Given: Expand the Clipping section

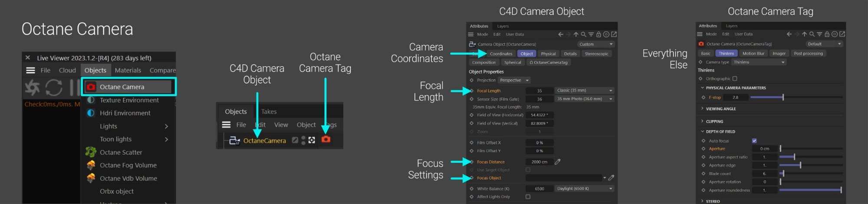Looking at the screenshot, I should point(714,122).
